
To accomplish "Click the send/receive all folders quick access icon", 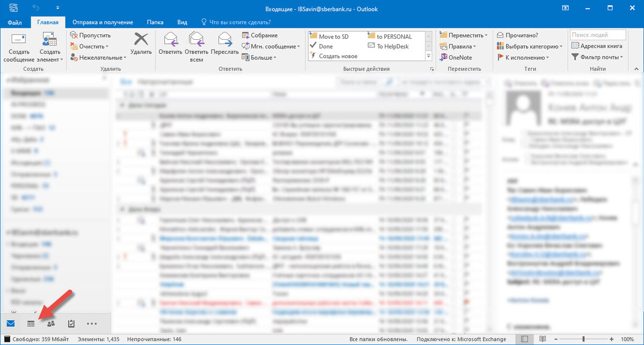I will pyautogui.click(x=13, y=8).
